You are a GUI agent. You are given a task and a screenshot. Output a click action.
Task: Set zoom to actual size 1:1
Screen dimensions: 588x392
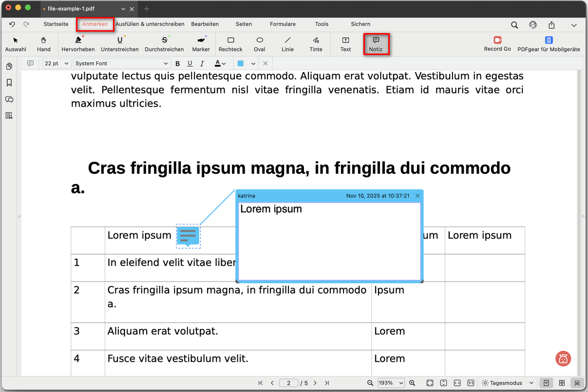coord(471,383)
